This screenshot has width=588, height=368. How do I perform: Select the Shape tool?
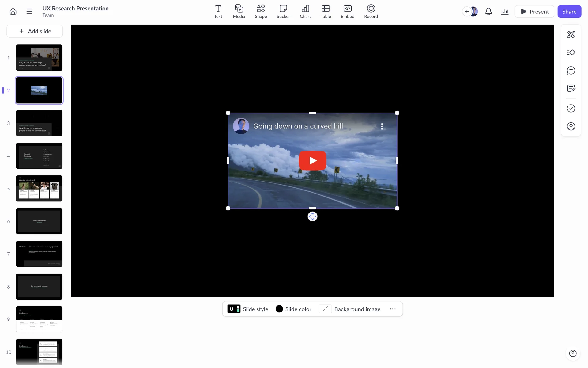pos(261,12)
